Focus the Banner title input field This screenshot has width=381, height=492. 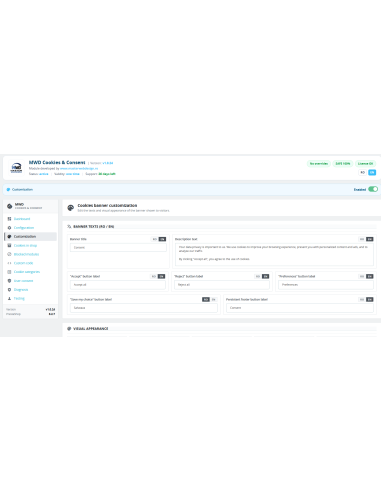click(x=118, y=247)
